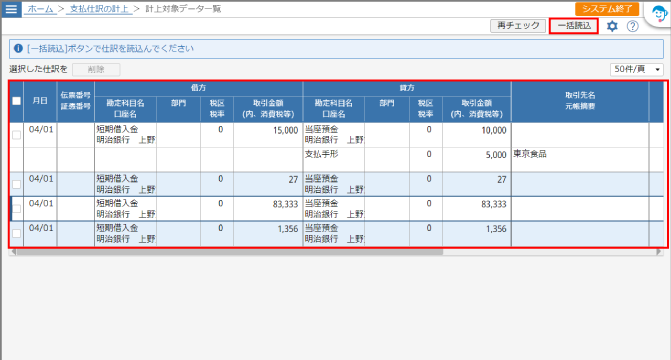Click the scrollbar right arrow

coord(659,252)
